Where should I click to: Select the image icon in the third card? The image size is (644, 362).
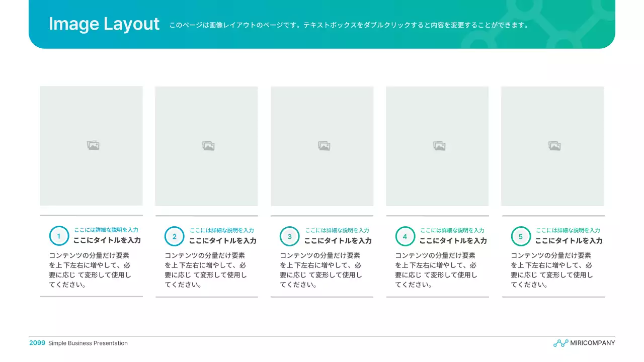pyautogui.click(x=324, y=146)
